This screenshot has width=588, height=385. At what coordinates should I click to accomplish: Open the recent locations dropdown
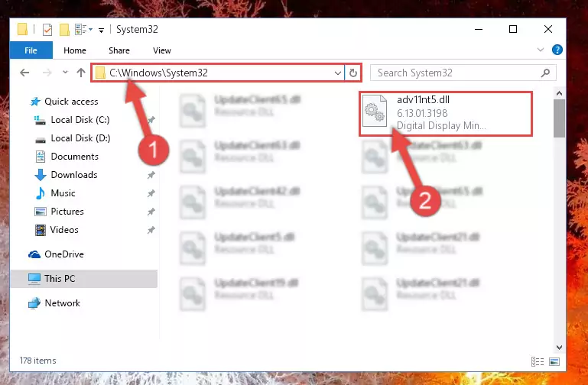pos(65,72)
